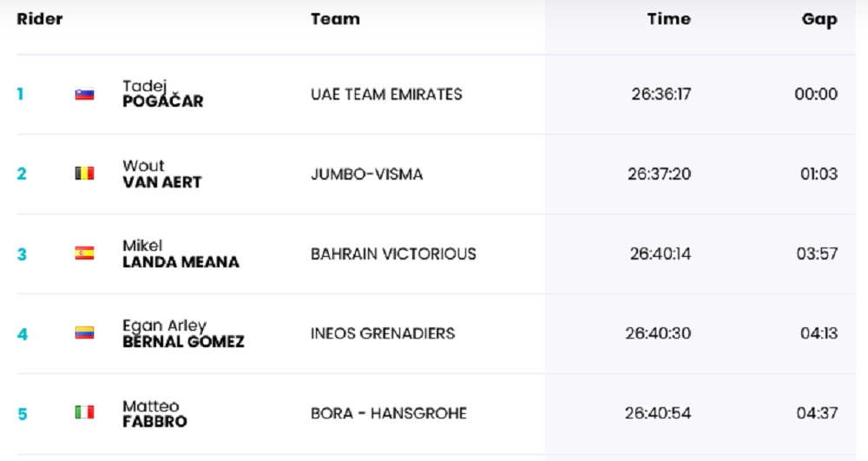Sort by the Time column header
The height and width of the screenshot is (461, 868).
[x=668, y=19]
